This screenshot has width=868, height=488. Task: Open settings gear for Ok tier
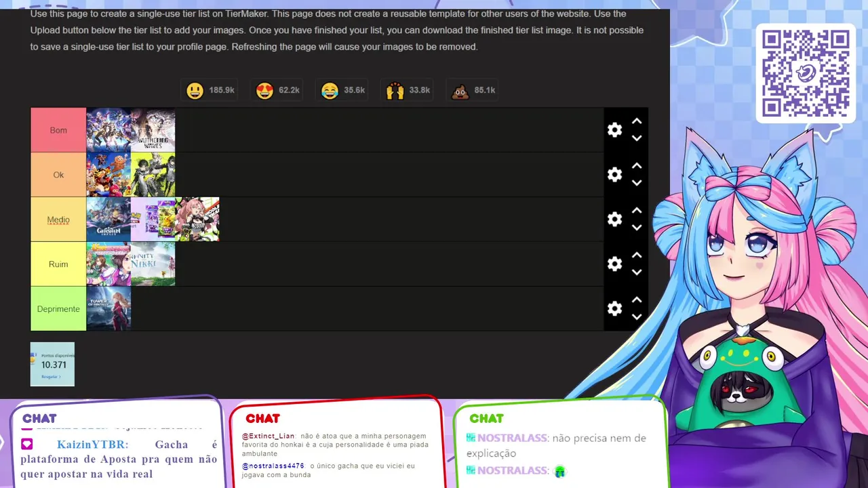tap(614, 175)
